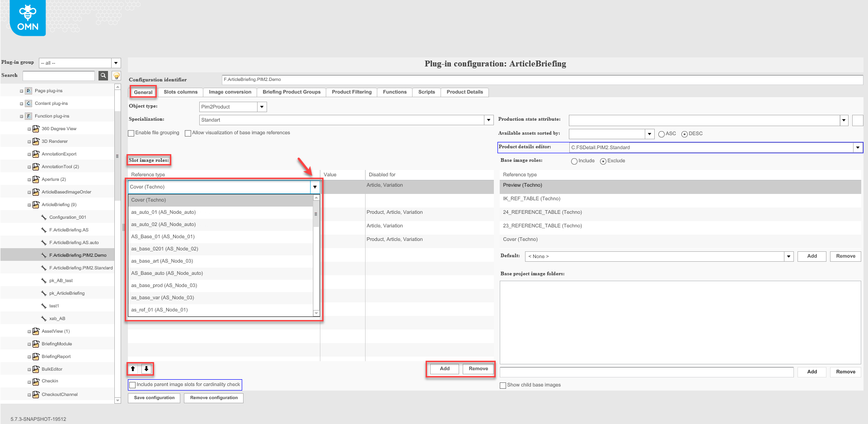This screenshot has height=424, width=868.
Task: Click the Save configuration button
Action: point(154,398)
